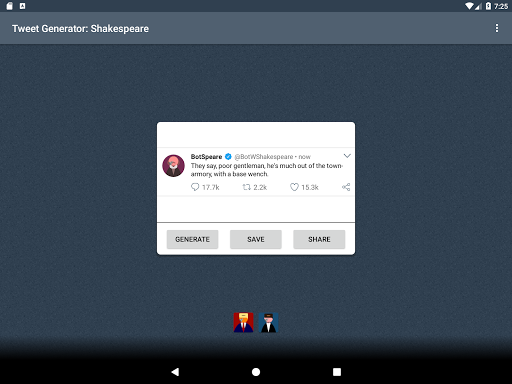Click the SD card notification icon
The width and height of the screenshot is (512, 384).
click(x=9, y=6)
